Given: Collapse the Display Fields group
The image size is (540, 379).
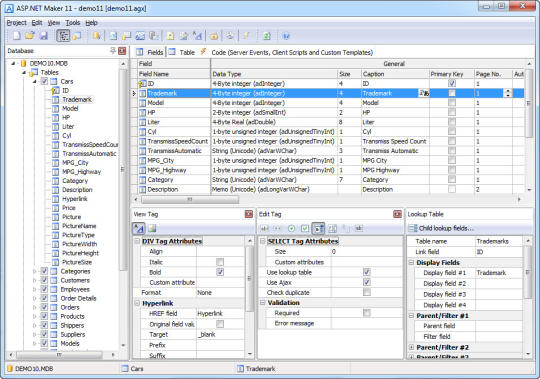Looking at the screenshot, I should 411,262.
